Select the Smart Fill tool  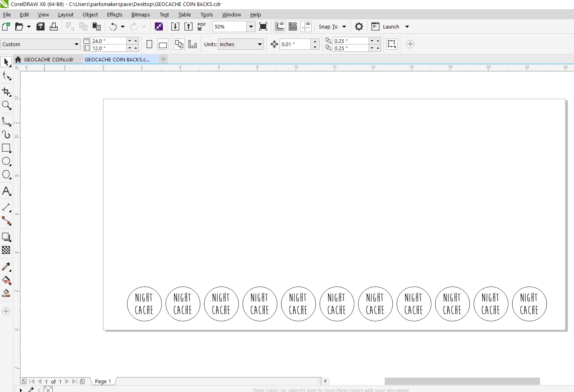pos(6,293)
